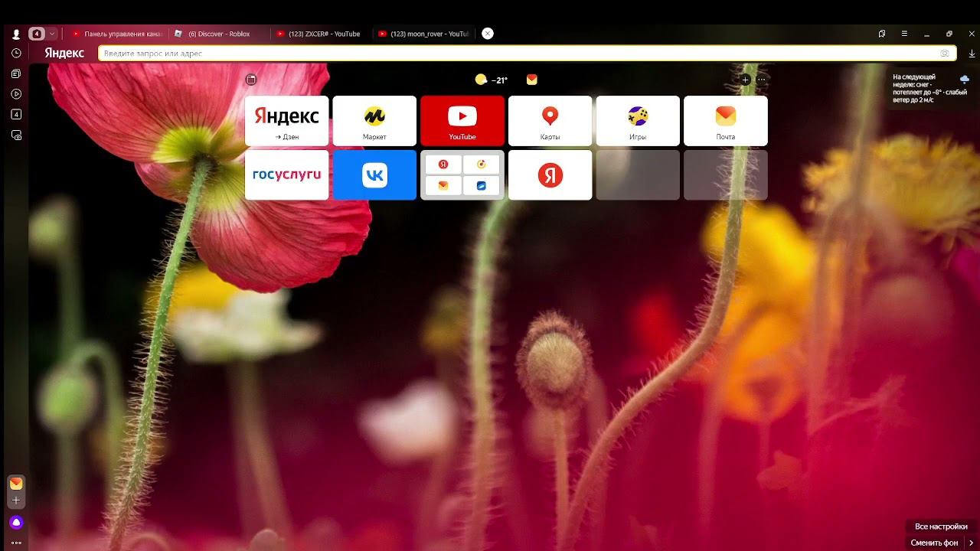Open the tab group counter showing 4
Viewport: 980px width, 551px height.
[x=36, y=34]
